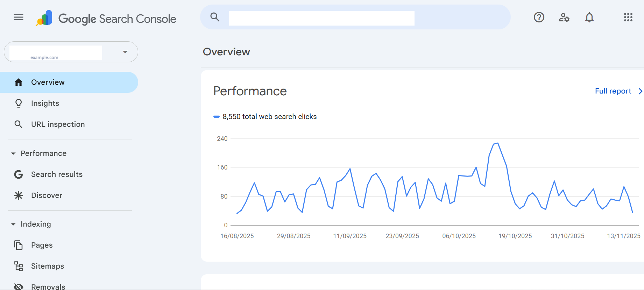Image resolution: width=644 pixels, height=290 pixels.
Task: Click the Removals crossed-eye icon
Action: click(x=19, y=286)
